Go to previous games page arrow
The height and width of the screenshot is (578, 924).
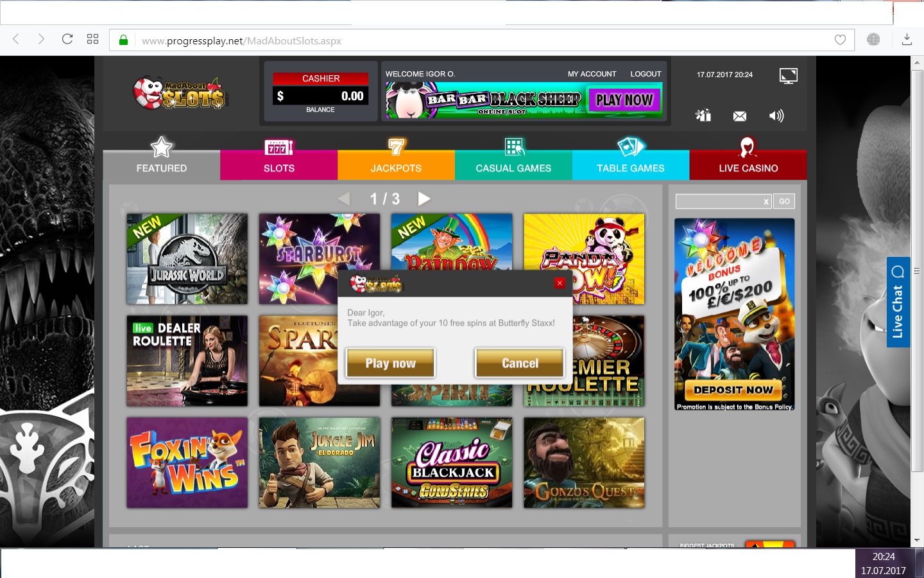click(345, 198)
